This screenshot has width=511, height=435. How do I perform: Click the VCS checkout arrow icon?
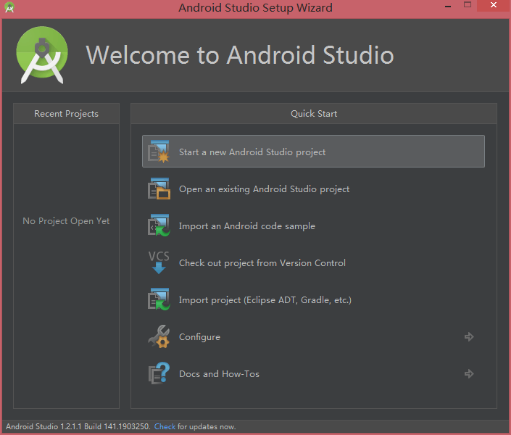(x=159, y=263)
